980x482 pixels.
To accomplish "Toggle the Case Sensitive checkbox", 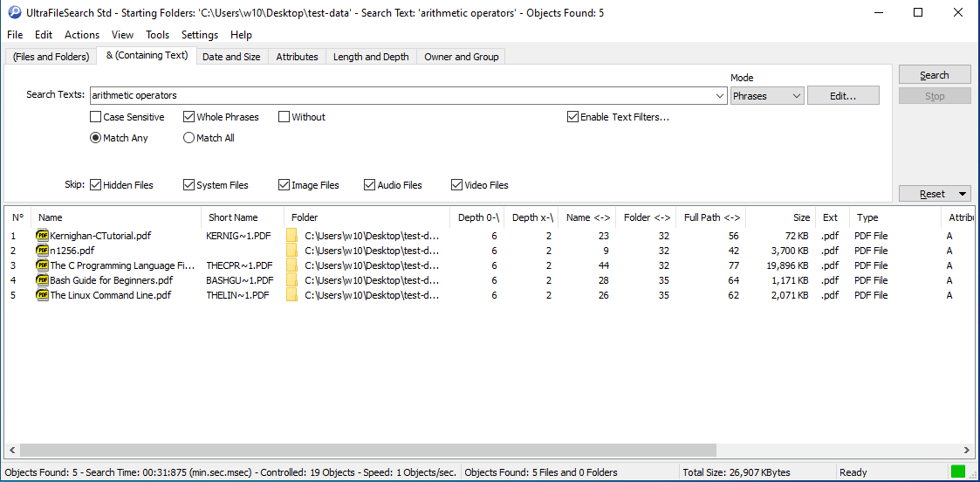I will tap(96, 117).
